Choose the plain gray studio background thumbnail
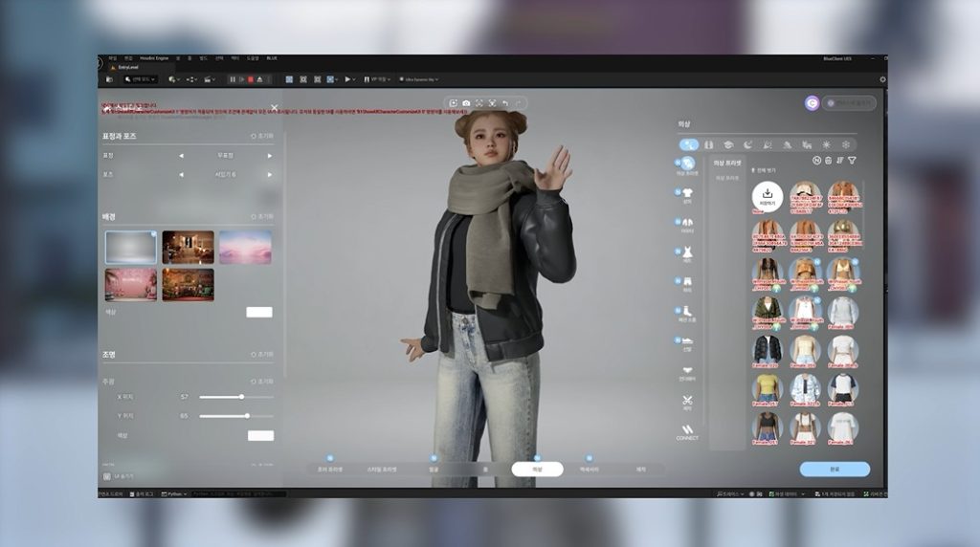 click(131, 248)
